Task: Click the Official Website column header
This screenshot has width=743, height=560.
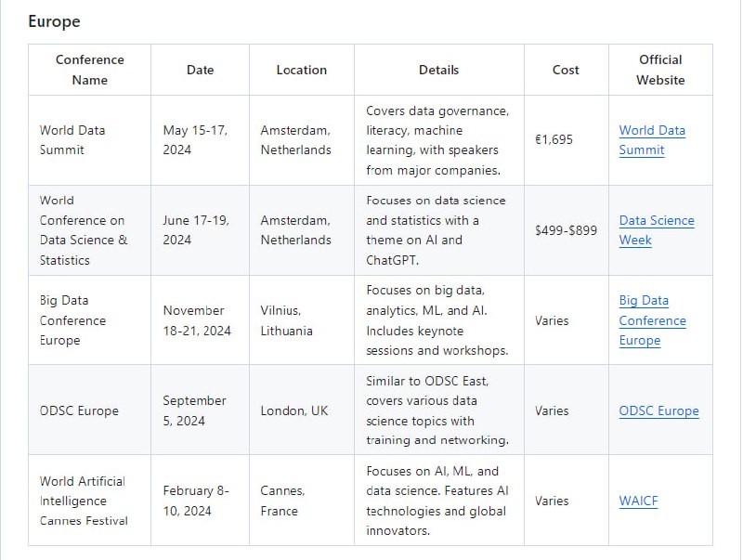Action: (660, 70)
